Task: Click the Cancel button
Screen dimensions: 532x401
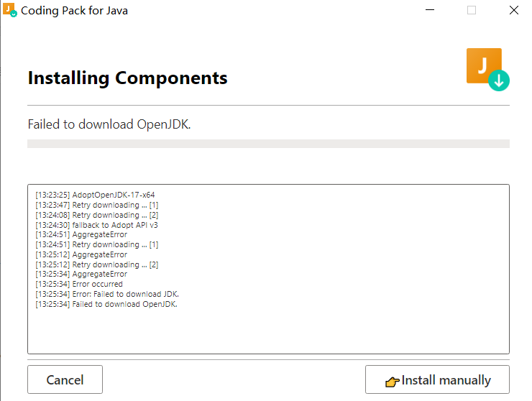Action: point(65,379)
